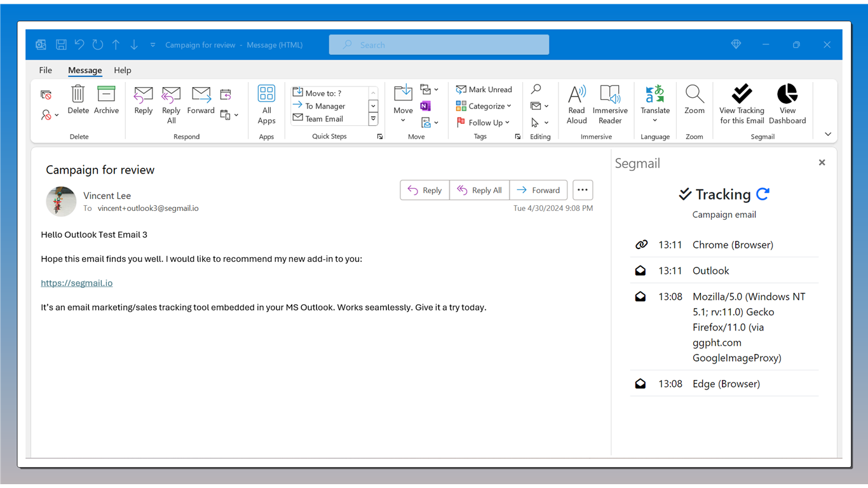Click the Reply button in message header

pos(424,190)
